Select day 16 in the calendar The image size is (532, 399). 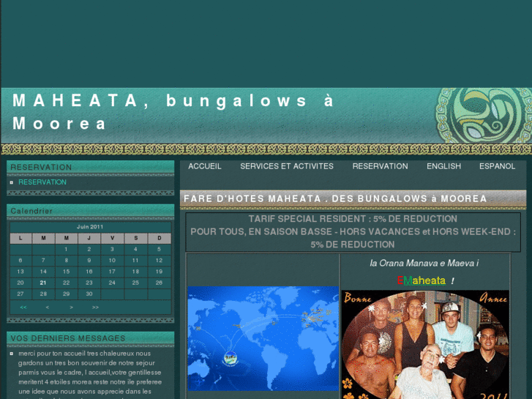[x=89, y=272]
